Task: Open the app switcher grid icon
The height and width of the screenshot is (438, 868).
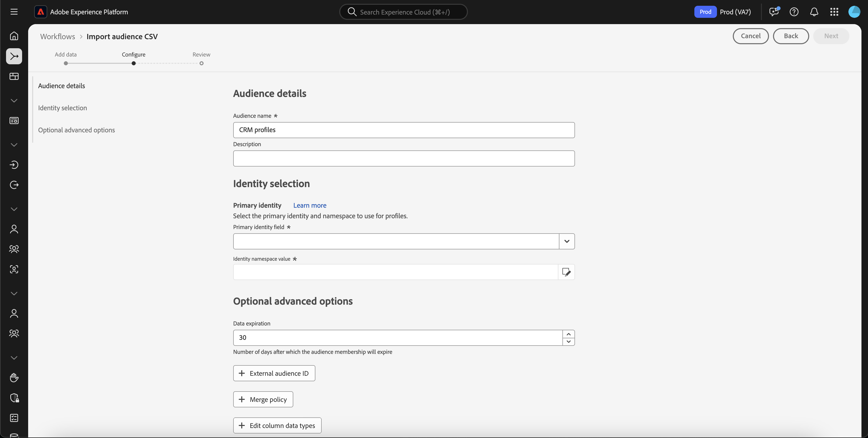Action: pos(834,12)
